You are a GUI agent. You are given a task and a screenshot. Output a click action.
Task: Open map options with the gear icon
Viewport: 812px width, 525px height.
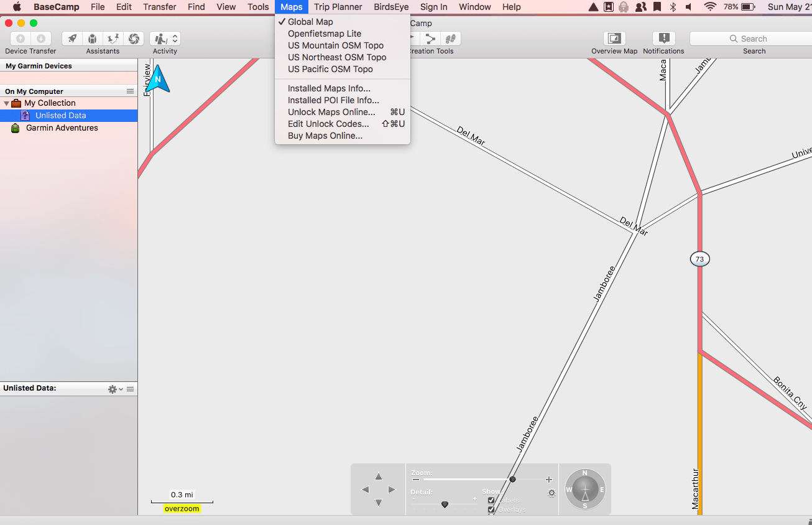point(551,493)
